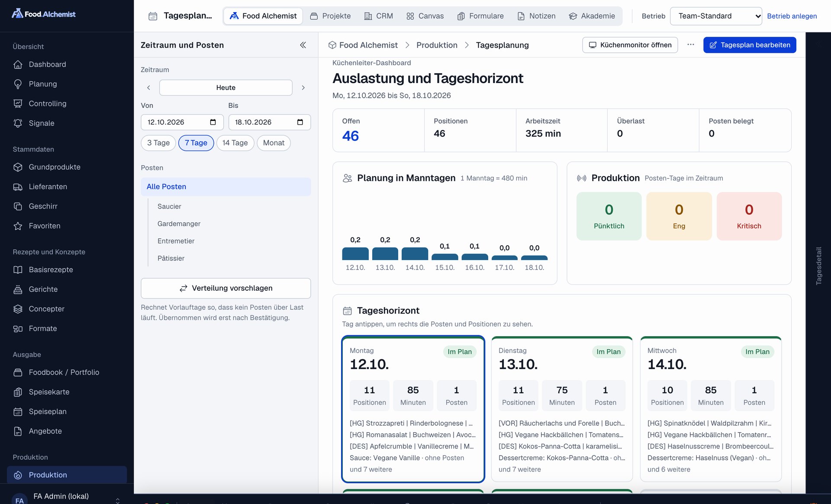Open Speisekarte in Ausgabe
Image resolution: width=831 pixels, height=504 pixels.
[67, 392]
